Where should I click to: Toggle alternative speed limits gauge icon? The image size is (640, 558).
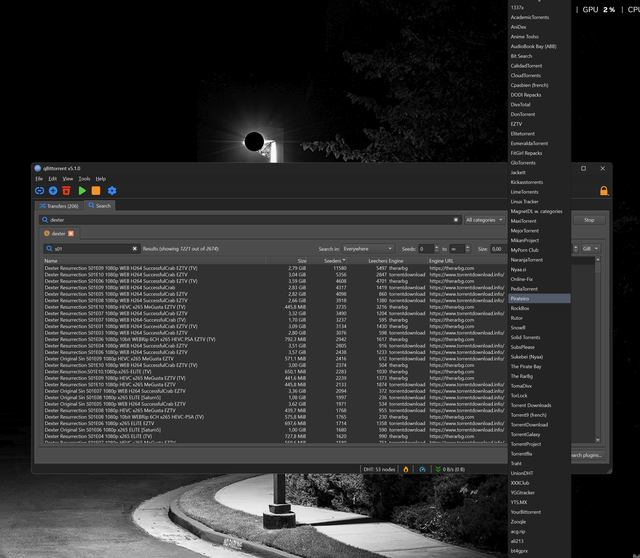pyautogui.click(x=422, y=469)
